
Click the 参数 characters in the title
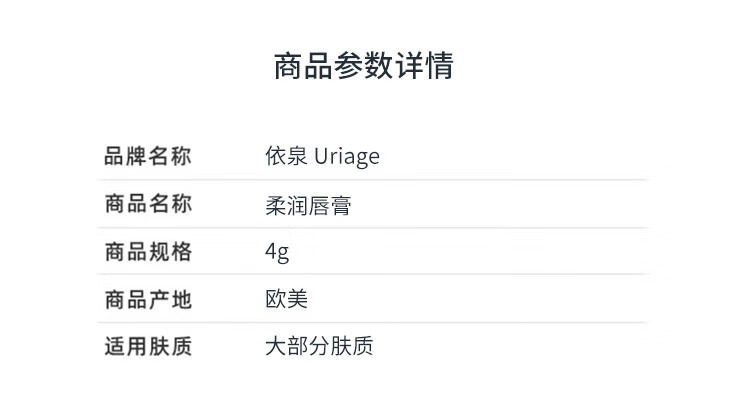point(364,66)
